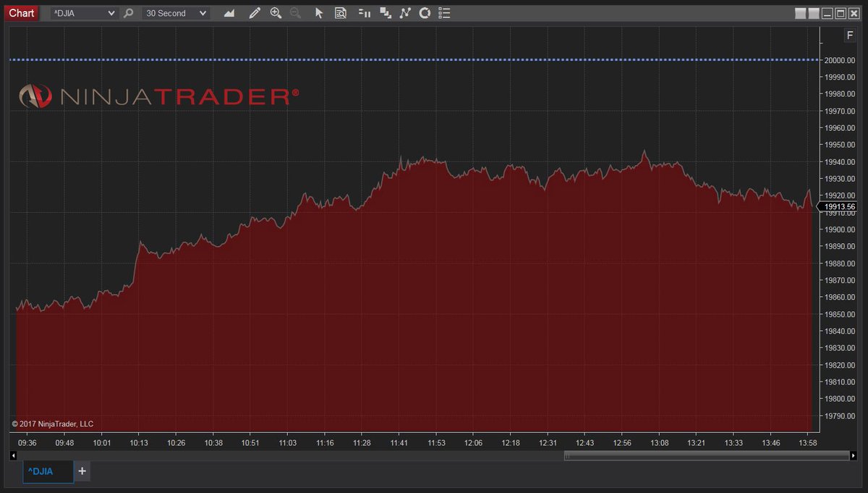Image resolution: width=868 pixels, height=493 pixels.
Task: Click the instrument search magnifier icon
Action: (128, 13)
